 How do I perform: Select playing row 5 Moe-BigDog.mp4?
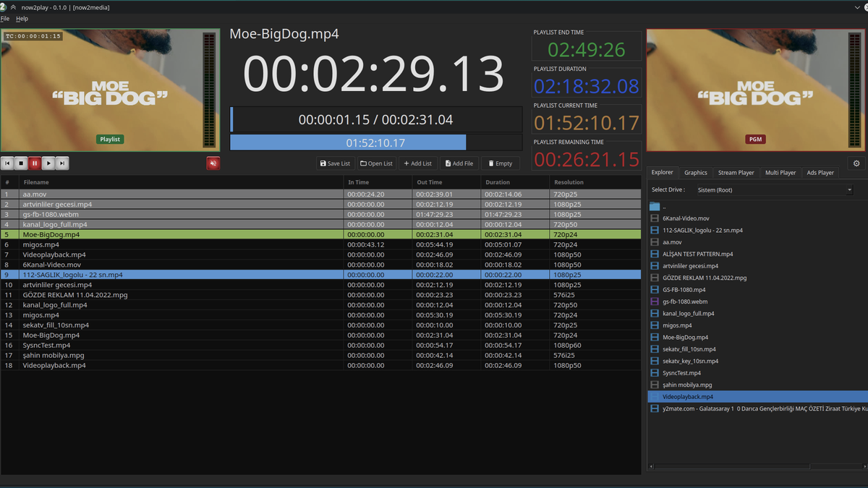pos(320,234)
